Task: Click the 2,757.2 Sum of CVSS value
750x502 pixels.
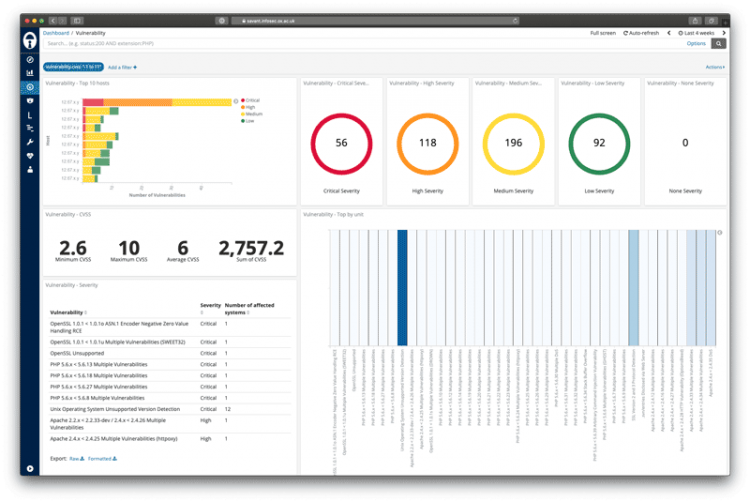Action: click(251, 248)
